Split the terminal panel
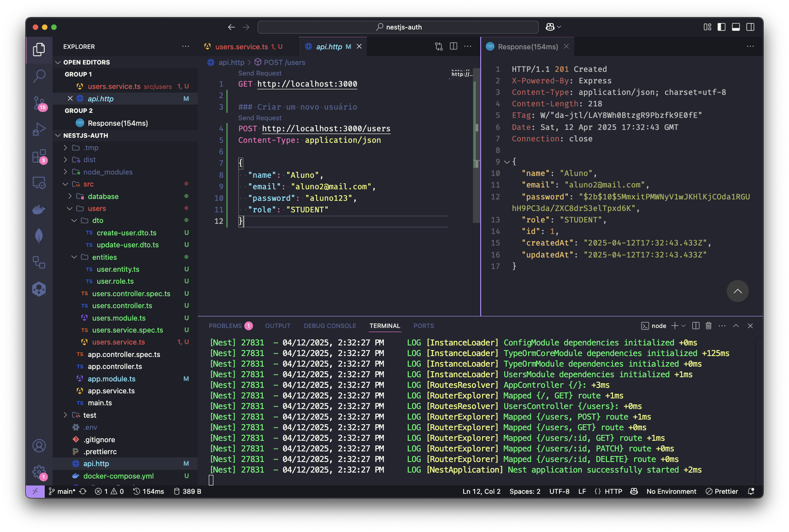Viewport: 789px width, 532px height. (696, 326)
